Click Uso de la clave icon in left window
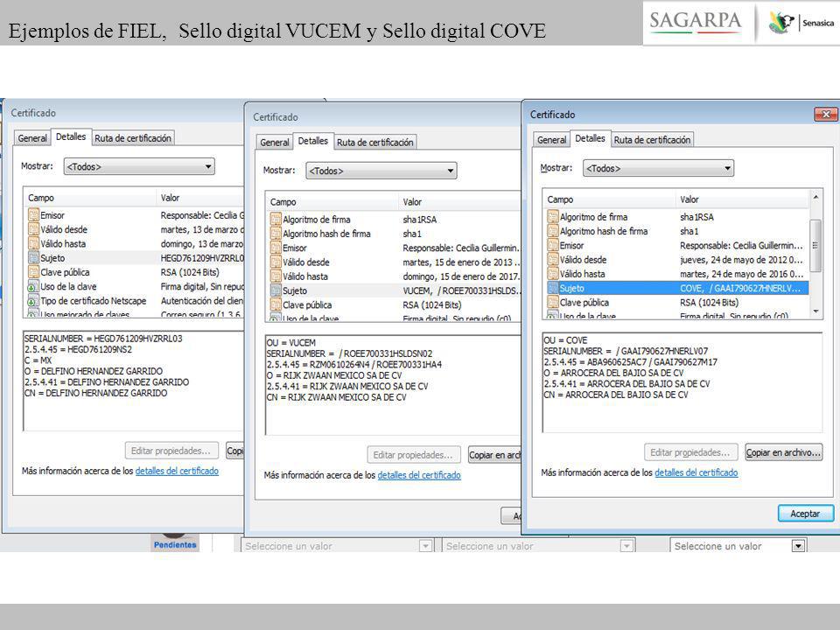This screenshot has width=840, height=630. pyautogui.click(x=34, y=287)
